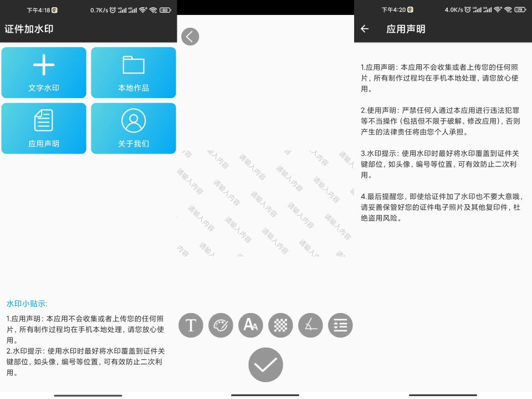Open the 应用声明 app statement page

pyautogui.click(x=43, y=128)
